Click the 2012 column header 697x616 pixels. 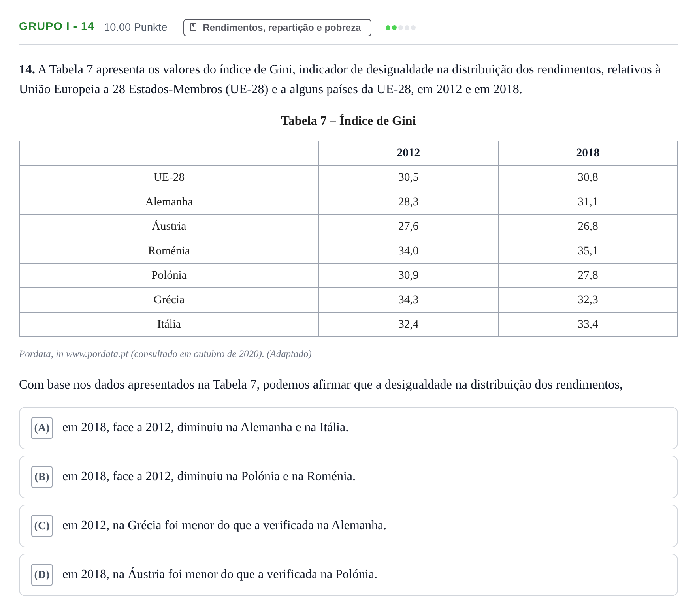click(408, 153)
